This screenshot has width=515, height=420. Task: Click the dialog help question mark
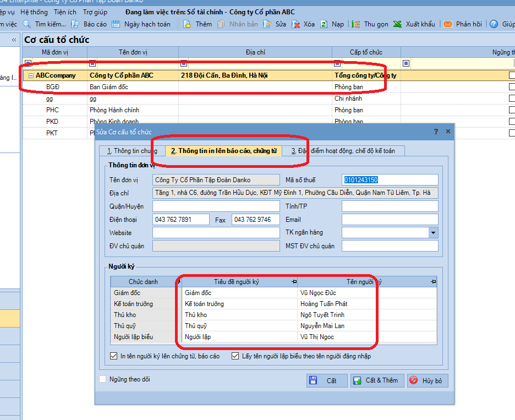tap(436, 132)
